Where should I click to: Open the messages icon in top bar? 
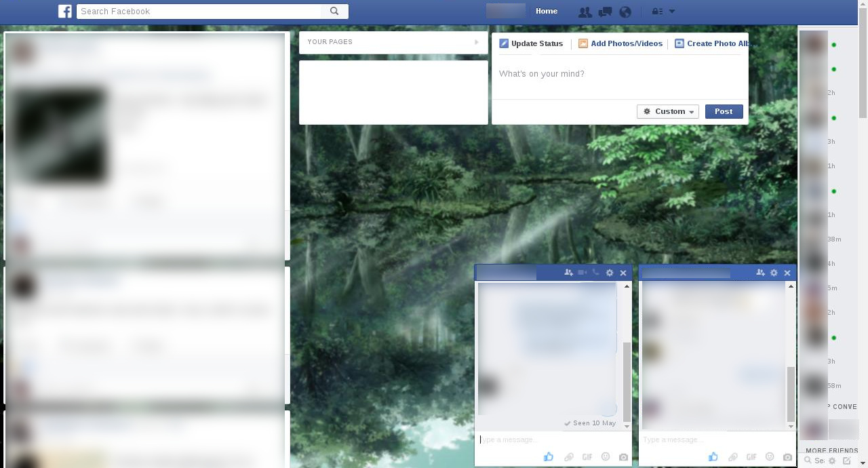click(605, 12)
